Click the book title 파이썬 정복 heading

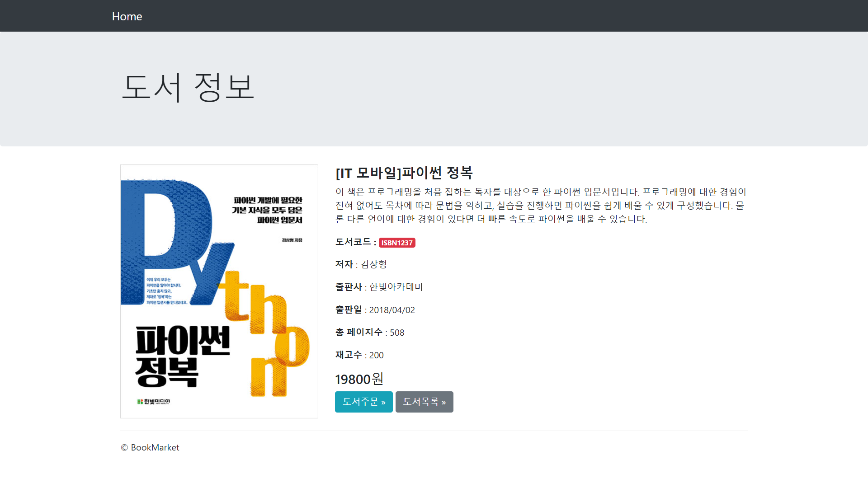point(404,173)
